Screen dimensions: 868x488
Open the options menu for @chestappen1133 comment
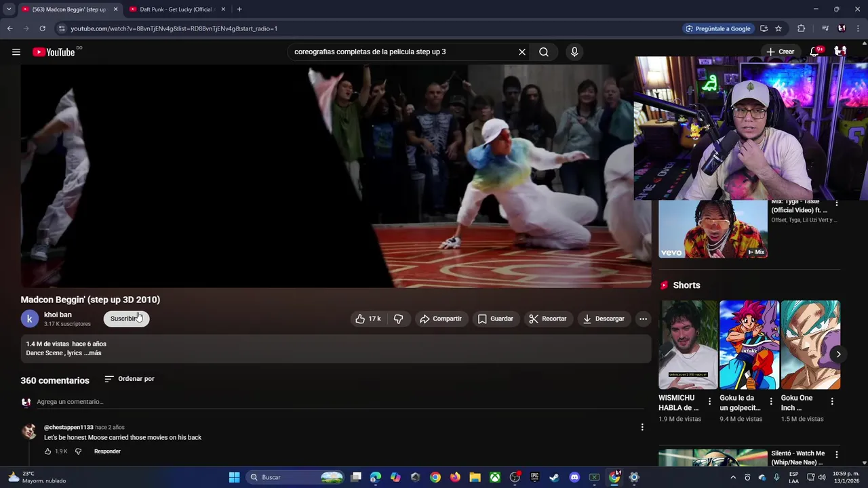[642, 427]
